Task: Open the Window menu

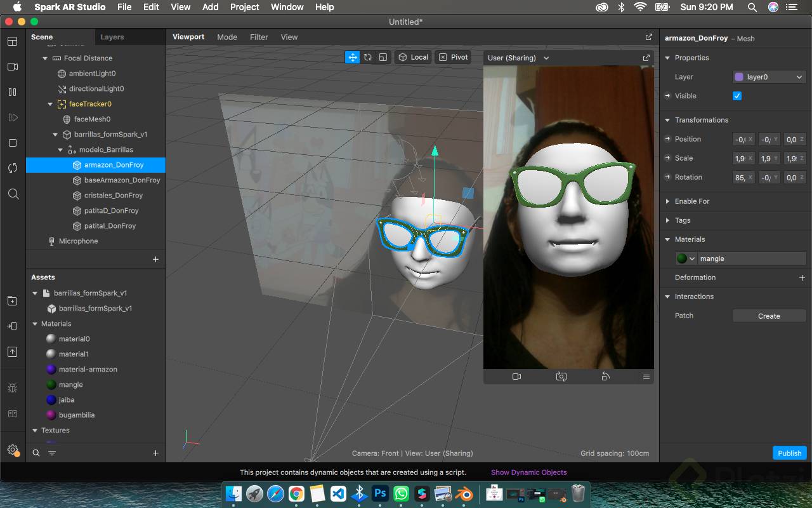Action: [x=287, y=7]
